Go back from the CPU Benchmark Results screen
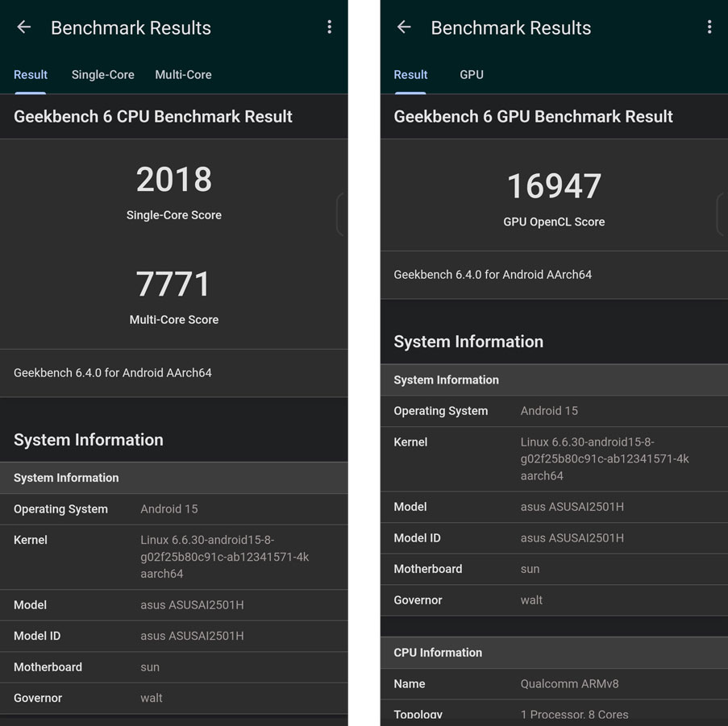 pyautogui.click(x=23, y=27)
